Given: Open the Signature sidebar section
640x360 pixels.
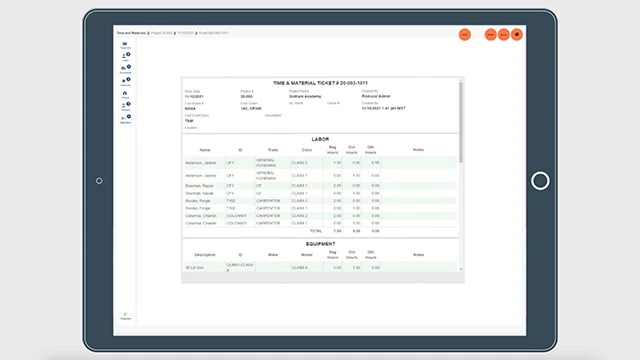Looking at the screenshot, I should 125,119.
